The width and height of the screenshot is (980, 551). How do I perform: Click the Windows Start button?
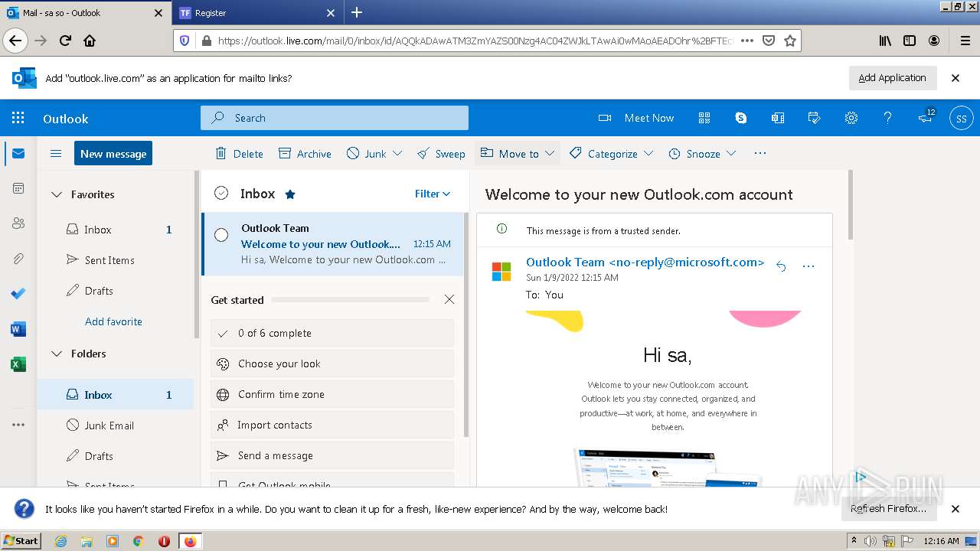[x=21, y=540]
